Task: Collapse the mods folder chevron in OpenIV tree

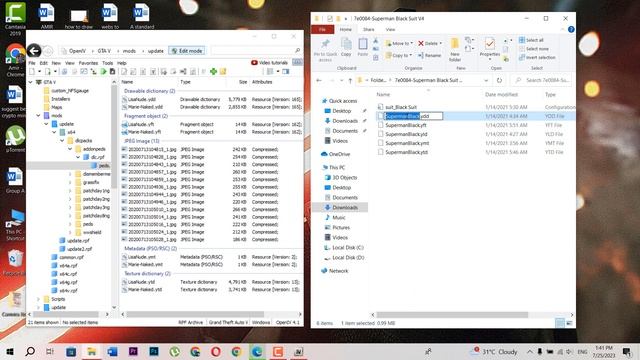Action: click(38, 116)
